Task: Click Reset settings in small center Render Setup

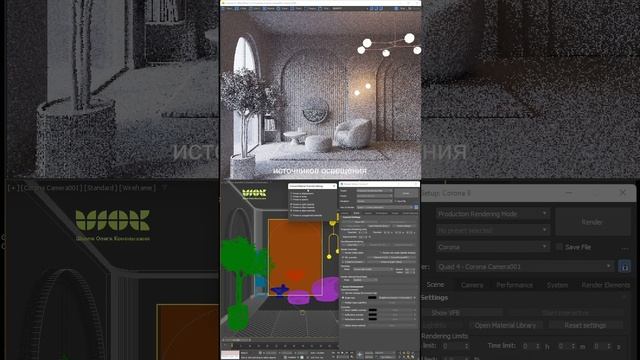Action: coord(404,226)
